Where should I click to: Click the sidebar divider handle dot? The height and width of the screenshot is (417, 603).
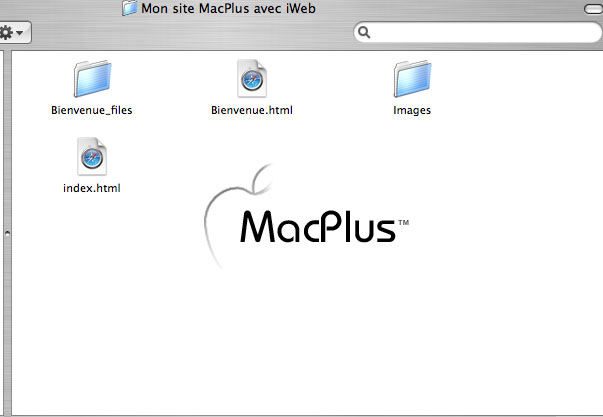point(7,234)
